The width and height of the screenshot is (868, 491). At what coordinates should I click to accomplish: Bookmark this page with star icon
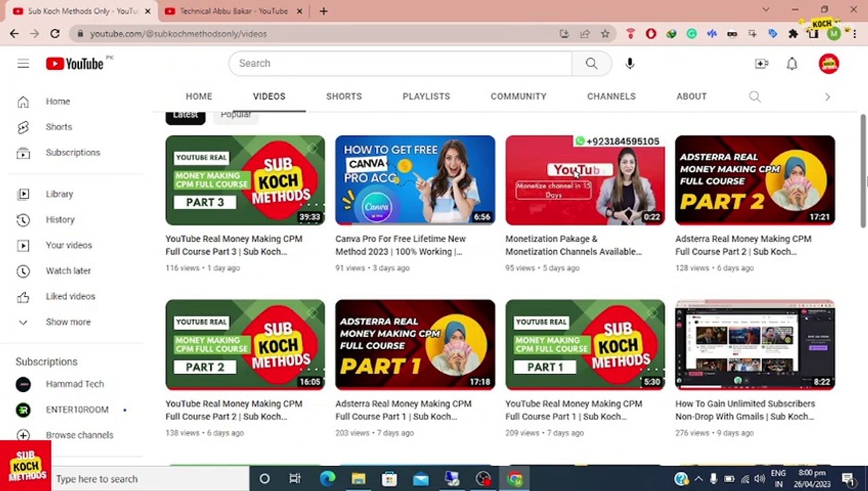(x=605, y=33)
